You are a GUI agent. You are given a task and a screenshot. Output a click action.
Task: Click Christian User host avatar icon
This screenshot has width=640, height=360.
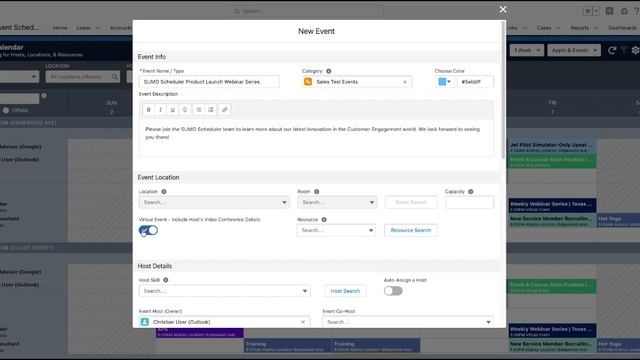pyautogui.click(x=145, y=322)
